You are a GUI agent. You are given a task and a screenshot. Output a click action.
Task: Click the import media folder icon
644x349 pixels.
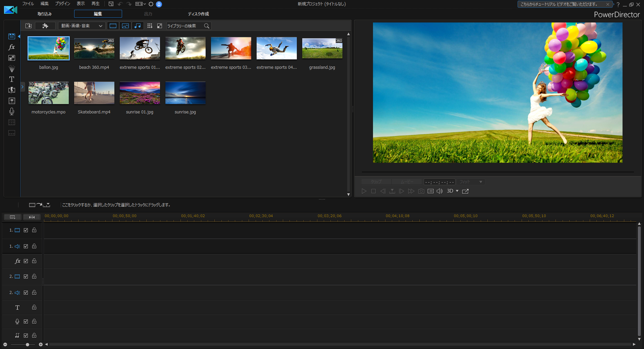click(29, 26)
